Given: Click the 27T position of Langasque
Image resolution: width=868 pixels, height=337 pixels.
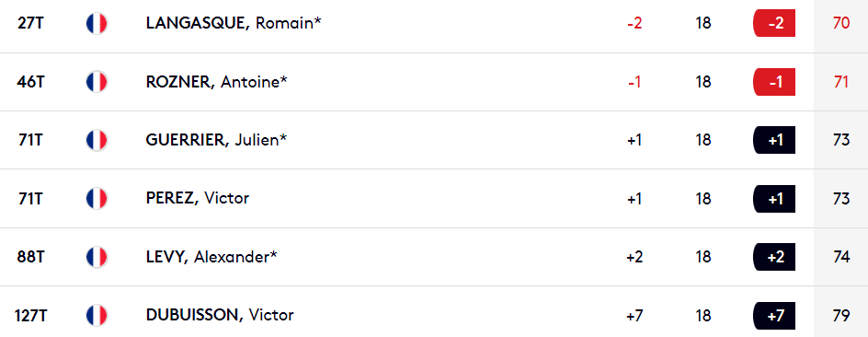Looking at the screenshot, I should [x=30, y=24].
